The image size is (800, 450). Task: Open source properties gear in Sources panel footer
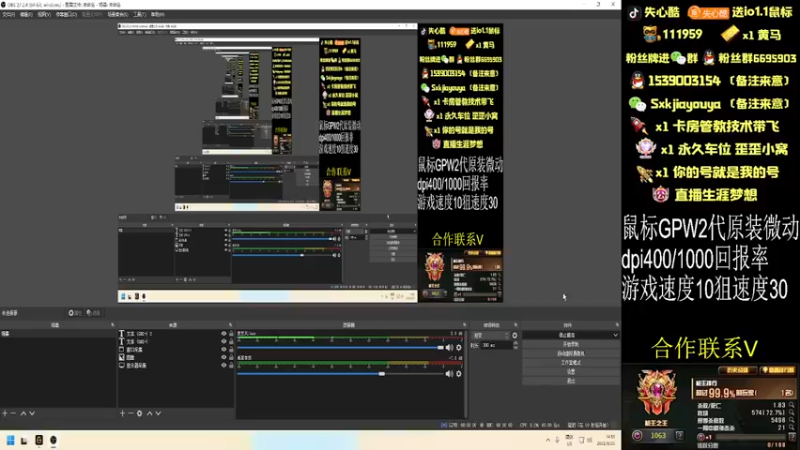(139, 413)
